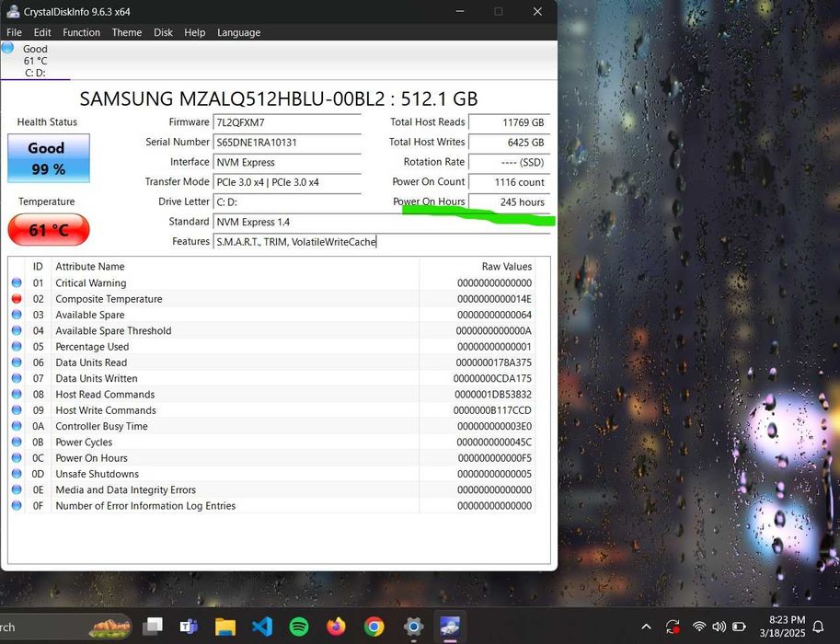This screenshot has width=840, height=644.
Task: Click the status icon of Unsafe Shutdowns
Action: 17,474
